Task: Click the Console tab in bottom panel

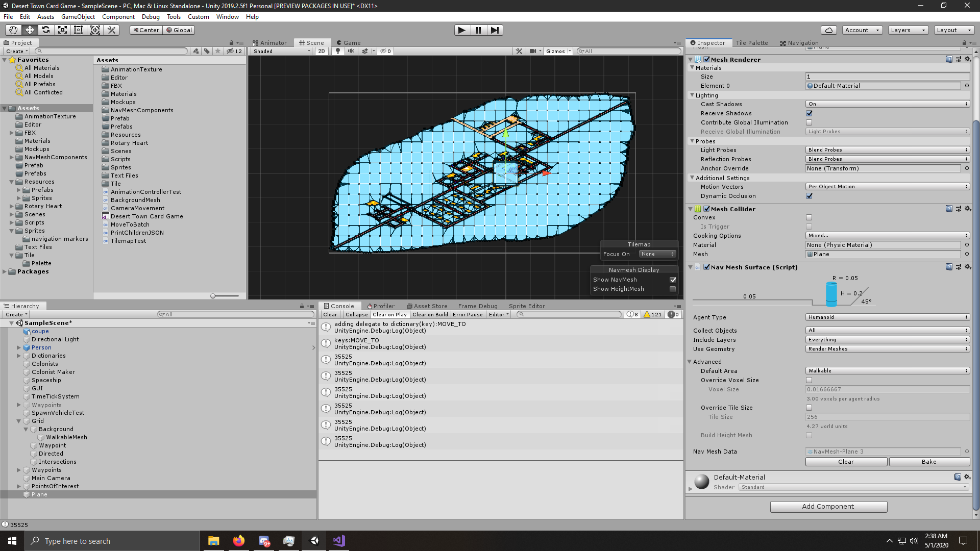Action: point(342,306)
